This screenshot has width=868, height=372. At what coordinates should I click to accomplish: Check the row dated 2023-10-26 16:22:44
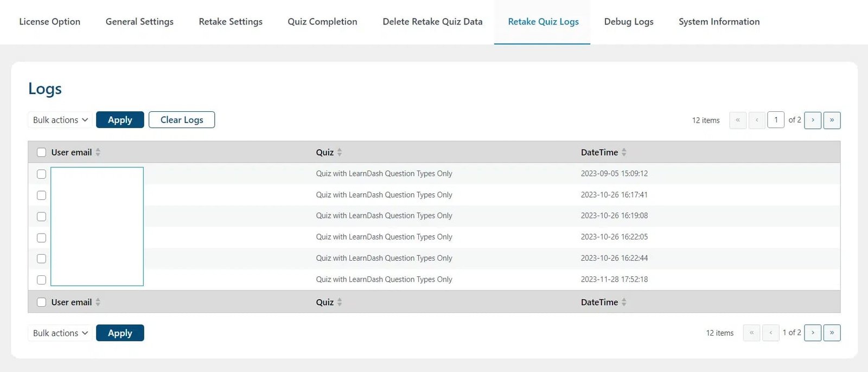point(41,259)
